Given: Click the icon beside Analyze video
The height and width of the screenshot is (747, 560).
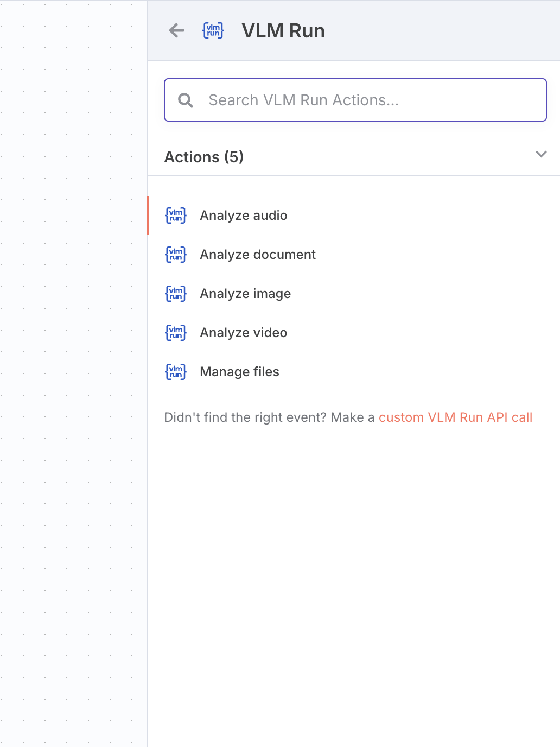Looking at the screenshot, I should pos(176,333).
